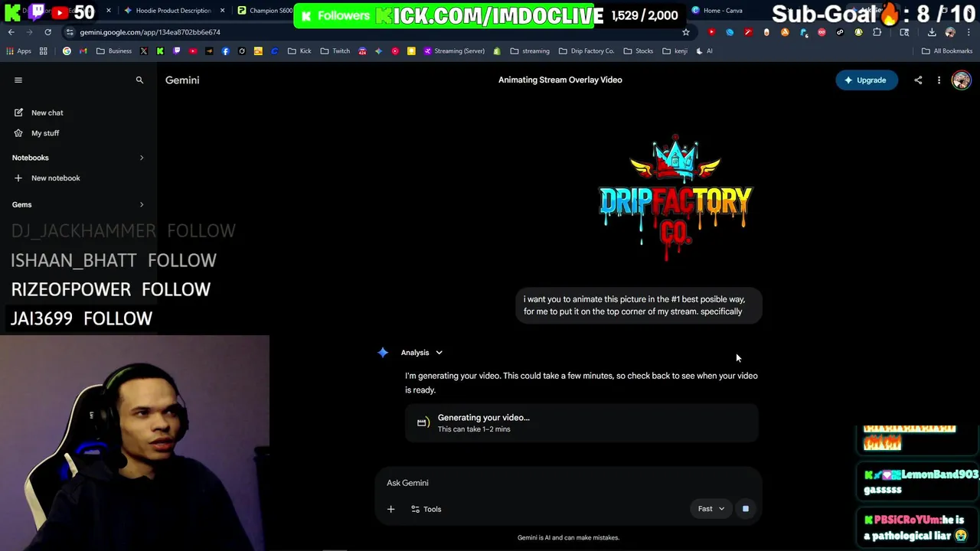This screenshot has height=551, width=980.
Task: Reload the page with refresh icon
Action: pyautogui.click(x=47, y=32)
